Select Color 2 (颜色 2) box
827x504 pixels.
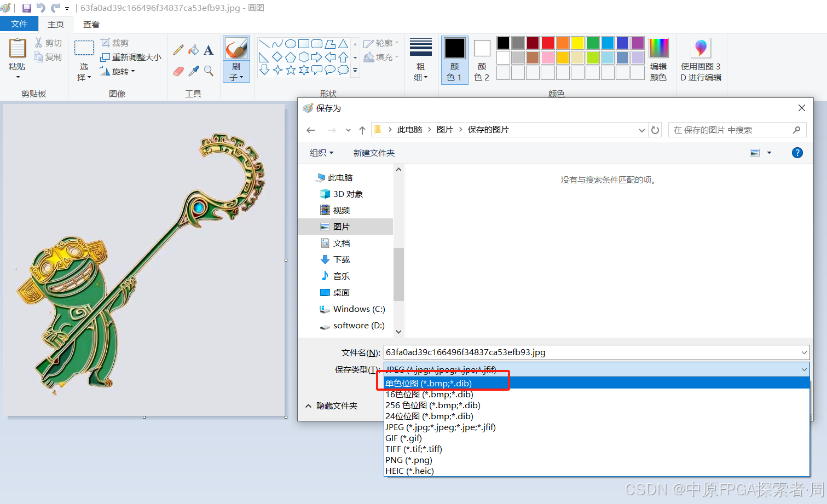482,59
